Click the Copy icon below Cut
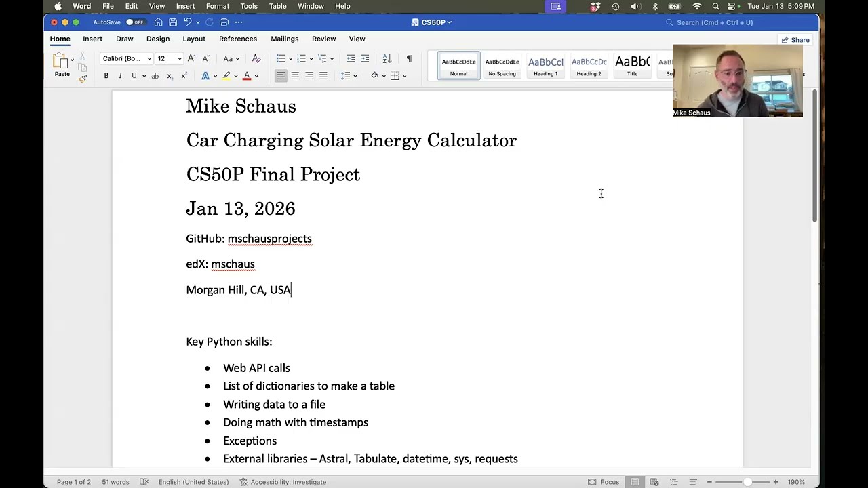This screenshot has height=488, width=868. 82,68
